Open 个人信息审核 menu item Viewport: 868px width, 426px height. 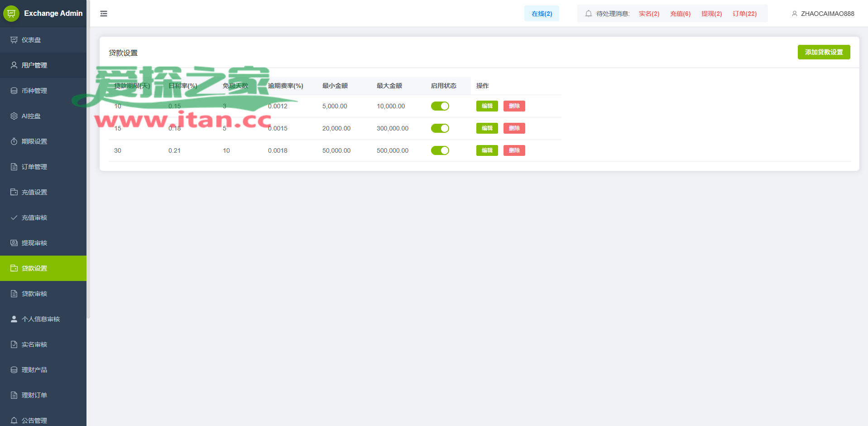coord(43,319)
